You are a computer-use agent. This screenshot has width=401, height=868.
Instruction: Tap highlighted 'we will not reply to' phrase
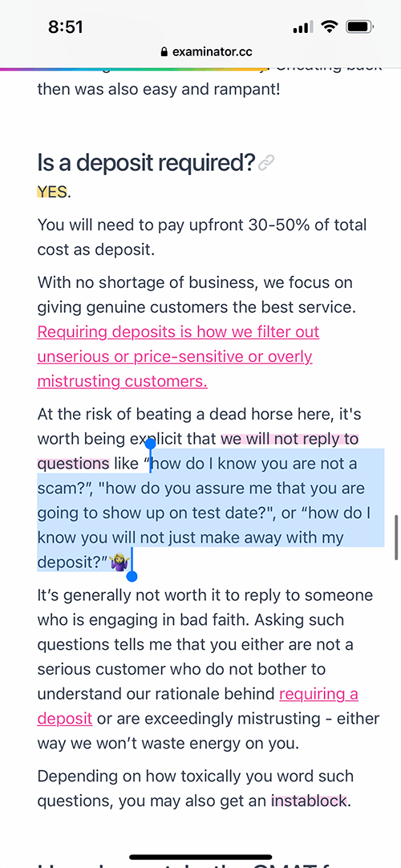click(290, 439)
